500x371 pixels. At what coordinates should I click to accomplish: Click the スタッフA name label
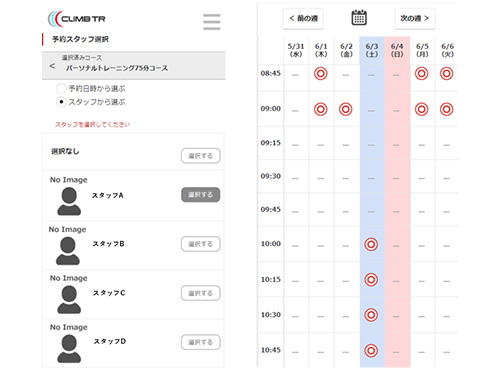coord(108,195)
